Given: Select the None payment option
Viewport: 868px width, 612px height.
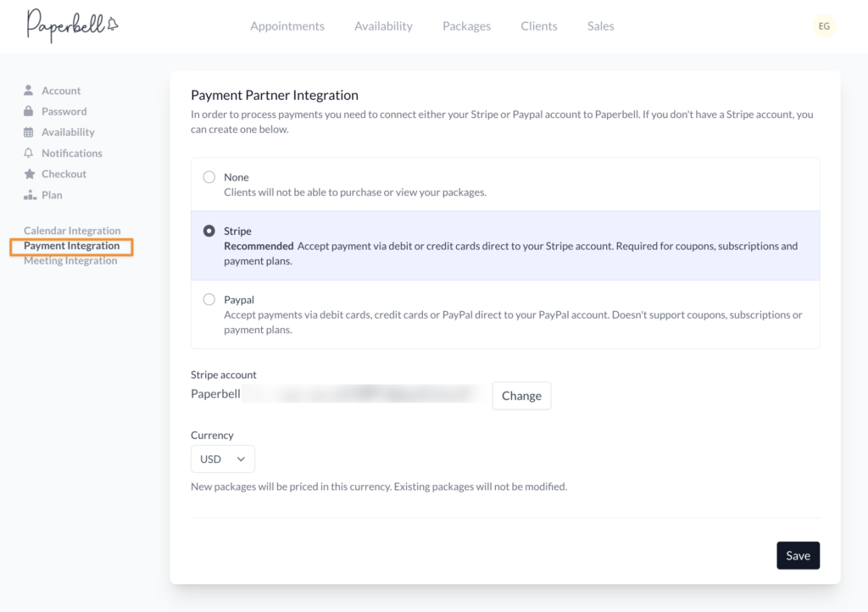Looking at the screenshot, I should [x=209, y=177].
